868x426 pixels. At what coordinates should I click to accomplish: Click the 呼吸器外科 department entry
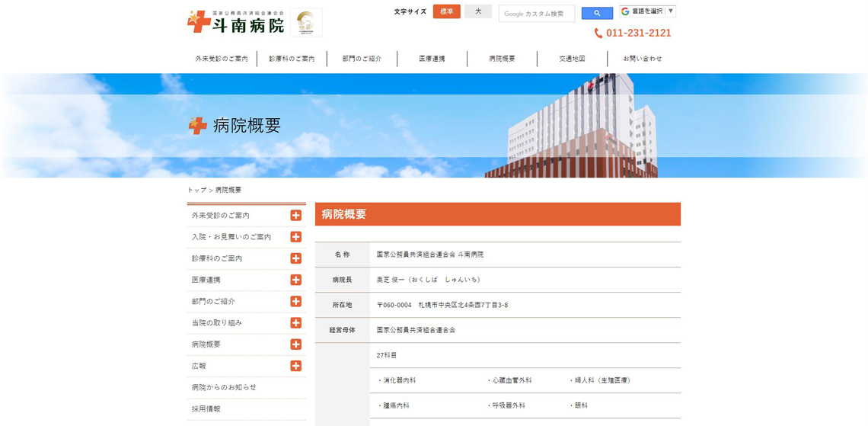pos(506,405)
